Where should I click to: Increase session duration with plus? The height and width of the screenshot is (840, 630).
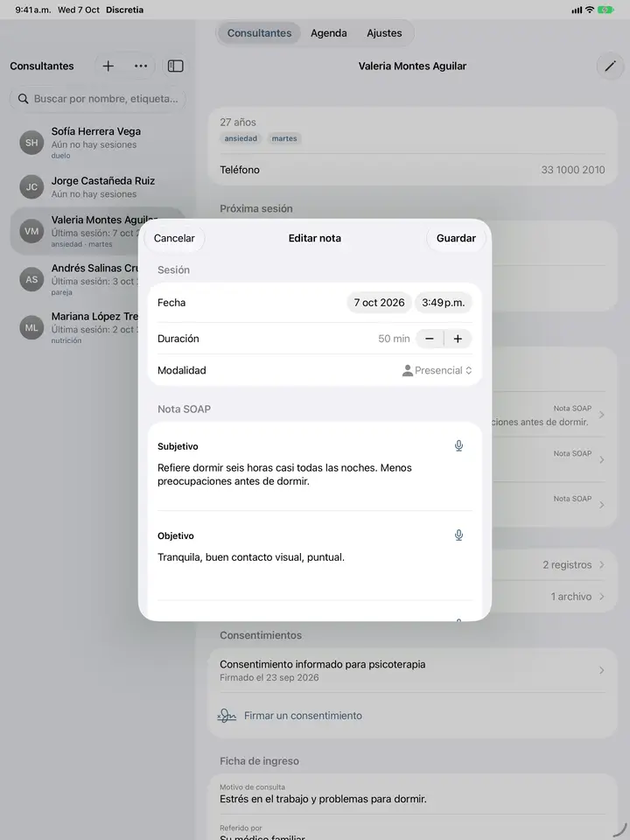pyautogui.click(x=458, y=339)
